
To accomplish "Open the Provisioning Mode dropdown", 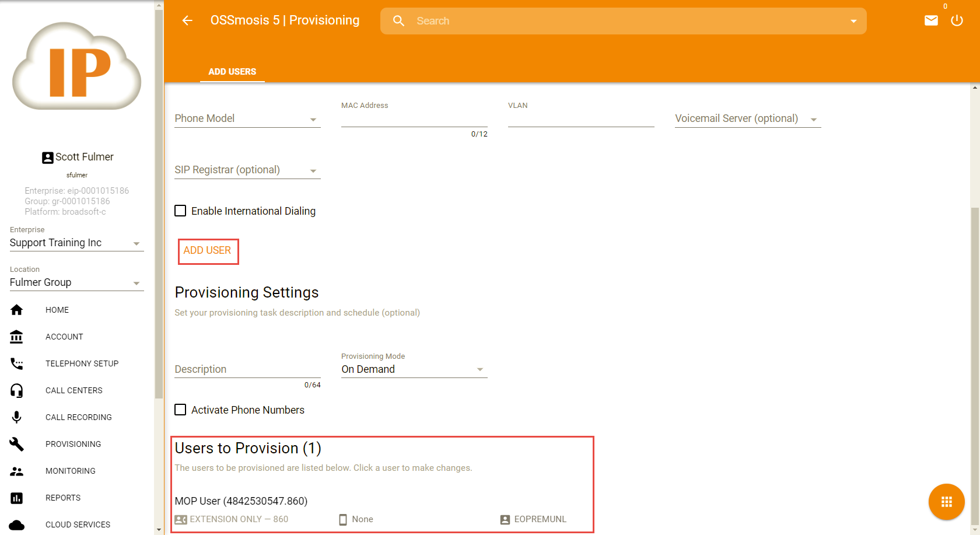I will point(414,369).
